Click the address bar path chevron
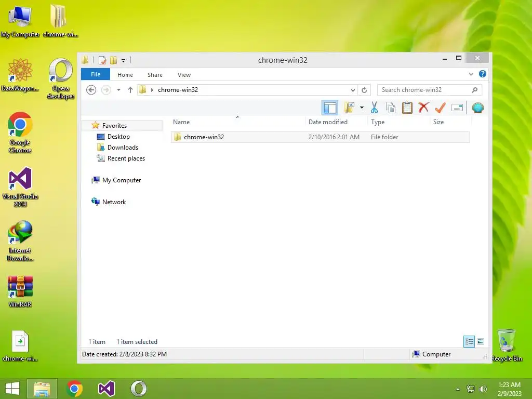 (152, 90)
